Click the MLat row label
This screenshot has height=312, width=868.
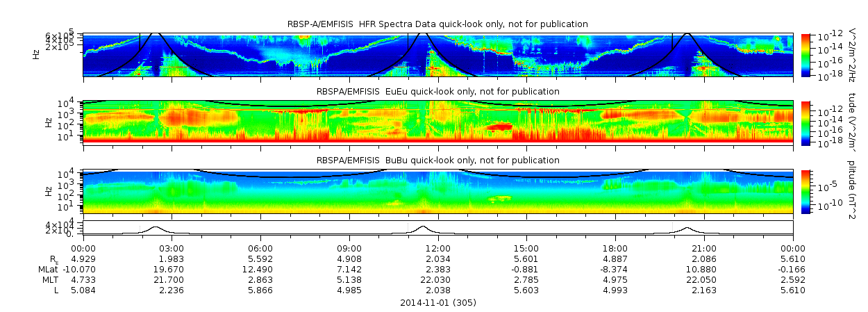[49, 270]
